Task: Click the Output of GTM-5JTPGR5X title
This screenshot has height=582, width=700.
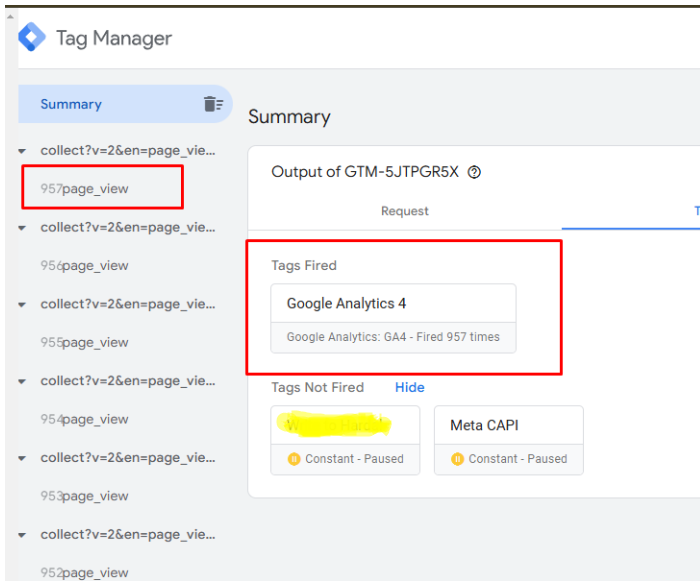Action: click(x=365, y=172)
